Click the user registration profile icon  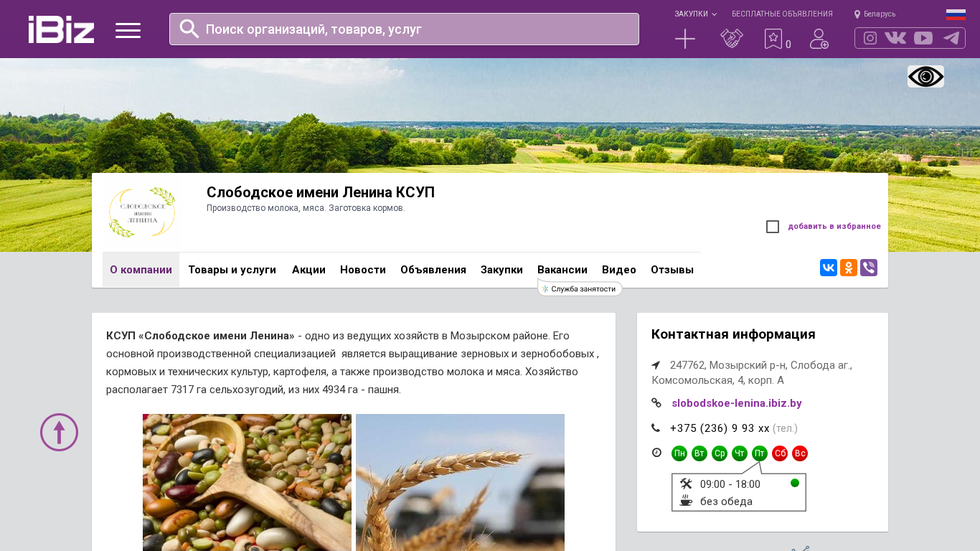[x=819, y=39]
